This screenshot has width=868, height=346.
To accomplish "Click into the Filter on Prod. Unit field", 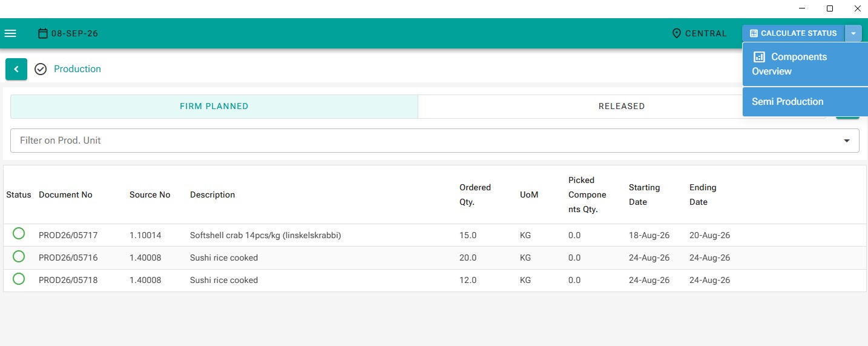I will click(x=435, y=141).
